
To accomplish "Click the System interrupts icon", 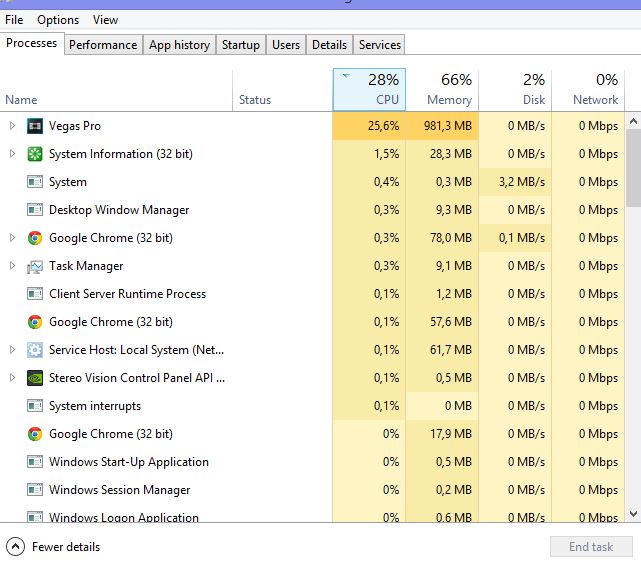I will click(x=35, y=406).
